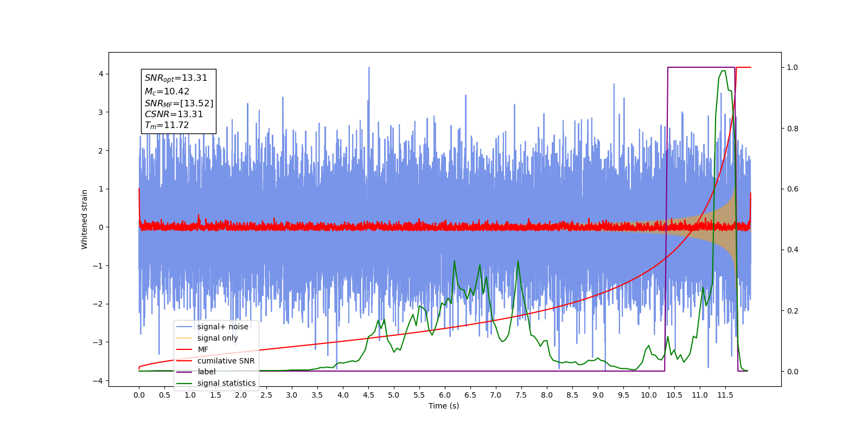Click the x-axis tick label 2.5
Viewport: 868px width, 434px height.
point(266,395)
